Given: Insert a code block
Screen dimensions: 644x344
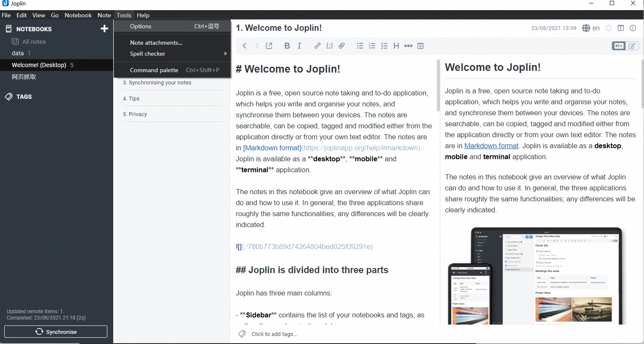Looking at the screenshot, I should click(330, 46).
